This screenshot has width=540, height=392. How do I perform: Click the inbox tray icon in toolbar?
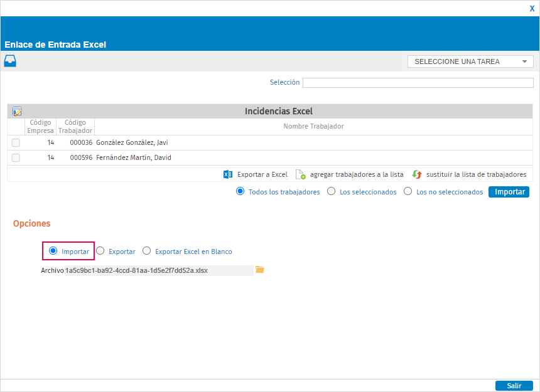point(10,61)
